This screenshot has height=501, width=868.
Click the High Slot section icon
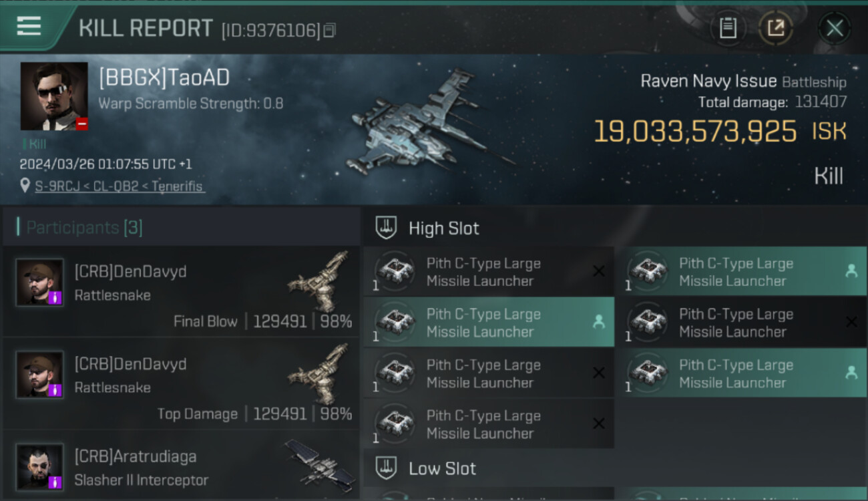pyautogui.click(x=387, y=228)
